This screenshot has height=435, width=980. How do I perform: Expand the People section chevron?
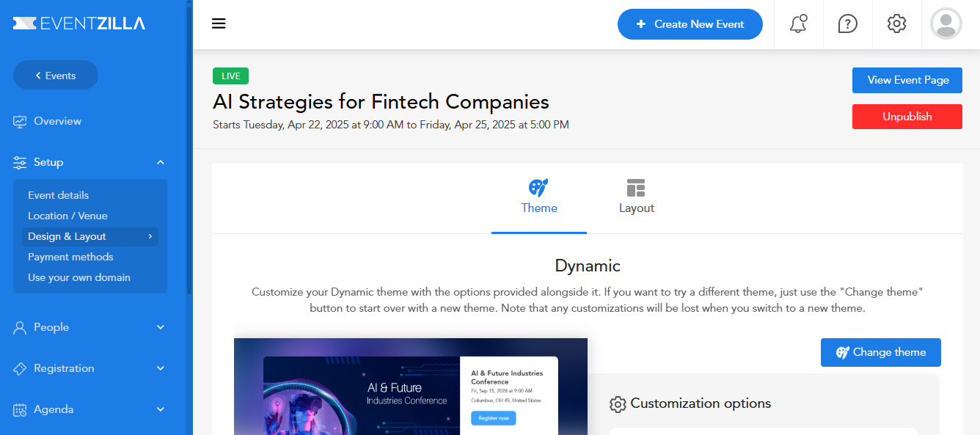tap(161, 327)
